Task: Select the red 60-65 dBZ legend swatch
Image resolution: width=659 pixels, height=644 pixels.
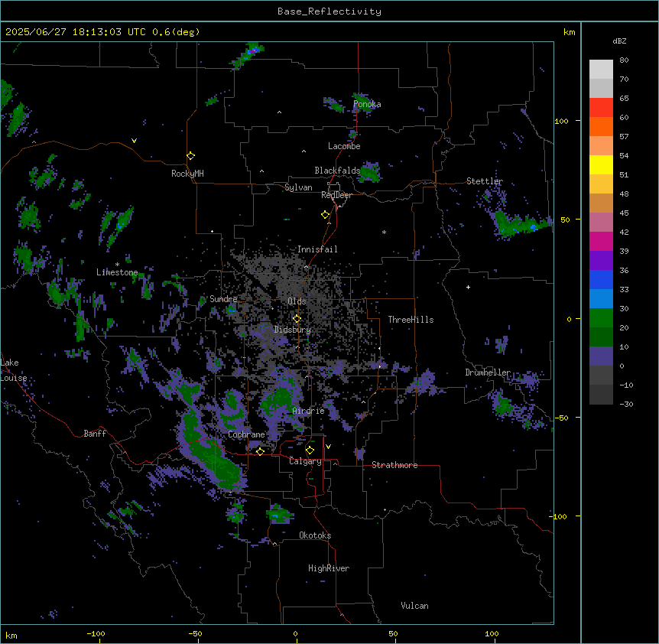Action: (x=601, y=108)
